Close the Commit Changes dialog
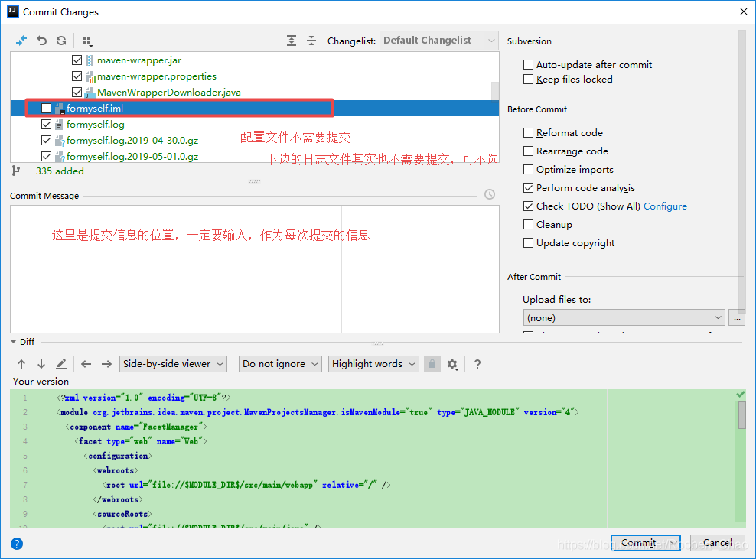Screen dimensions: 756x559 tap(744, 11)
